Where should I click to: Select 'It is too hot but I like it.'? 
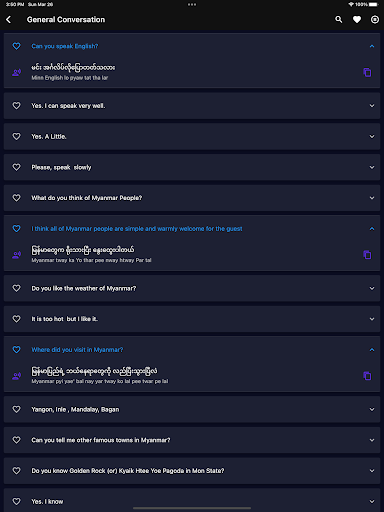[192, 319]
